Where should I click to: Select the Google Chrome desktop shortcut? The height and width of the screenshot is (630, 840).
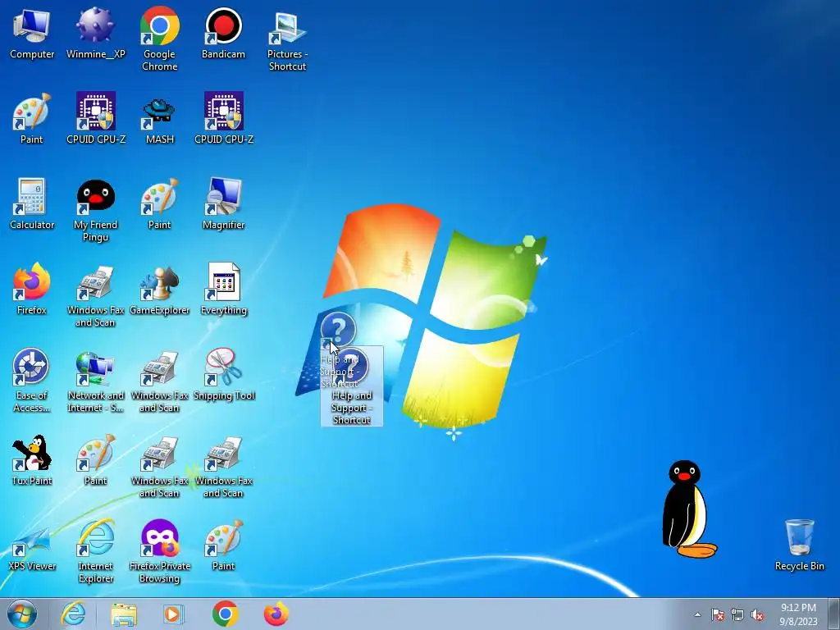coord(160,39)
